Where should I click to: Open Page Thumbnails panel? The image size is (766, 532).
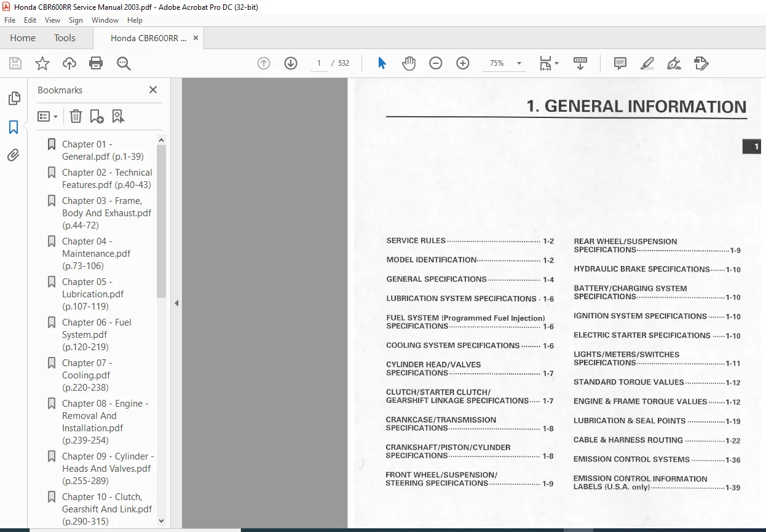click(x=14, y=98)
